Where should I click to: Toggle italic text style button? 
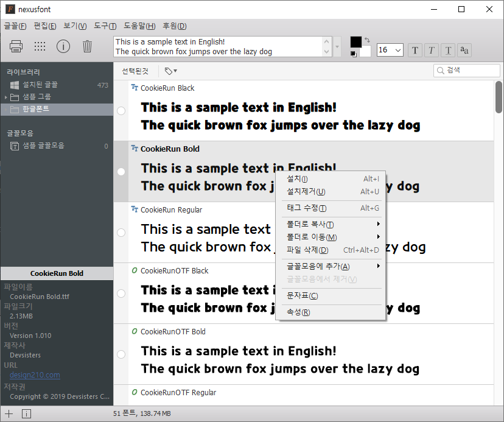[432, 50]
